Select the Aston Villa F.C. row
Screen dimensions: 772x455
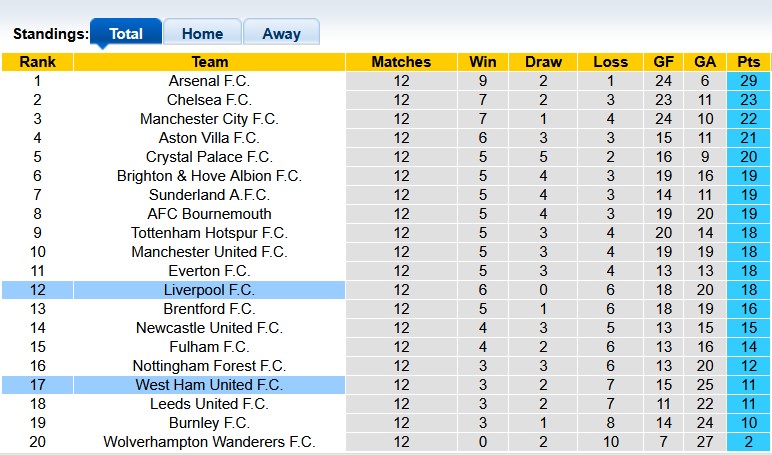click(x=209, y=138)
